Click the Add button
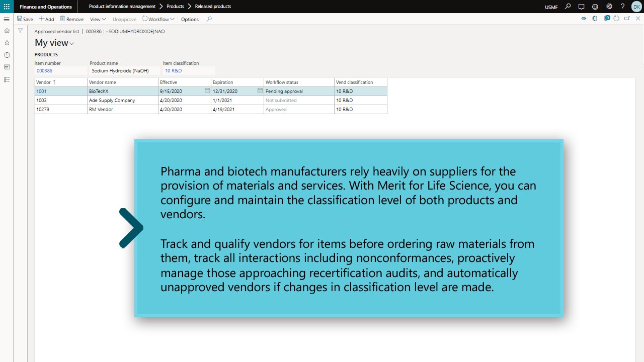The width and height of the screenshot is (644, 362). [x=46, y=19]
